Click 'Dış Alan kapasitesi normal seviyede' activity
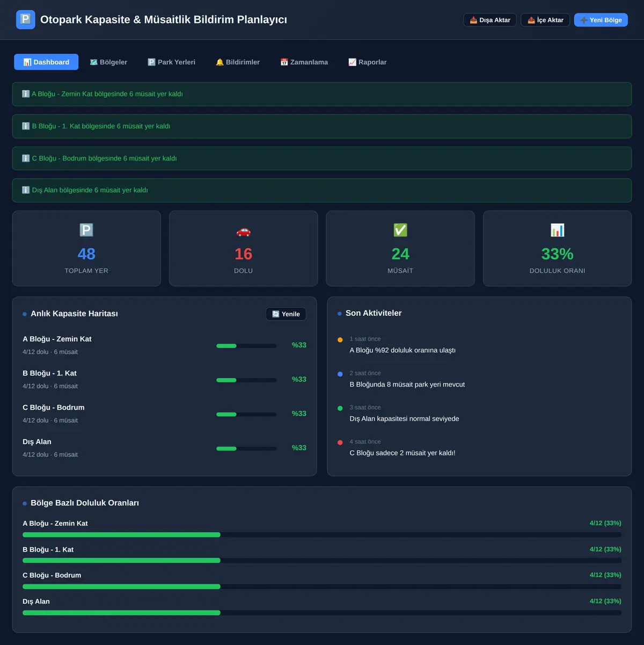Image resolution: width=644 pixels, height=645 pixels. [x=404, y=419]
